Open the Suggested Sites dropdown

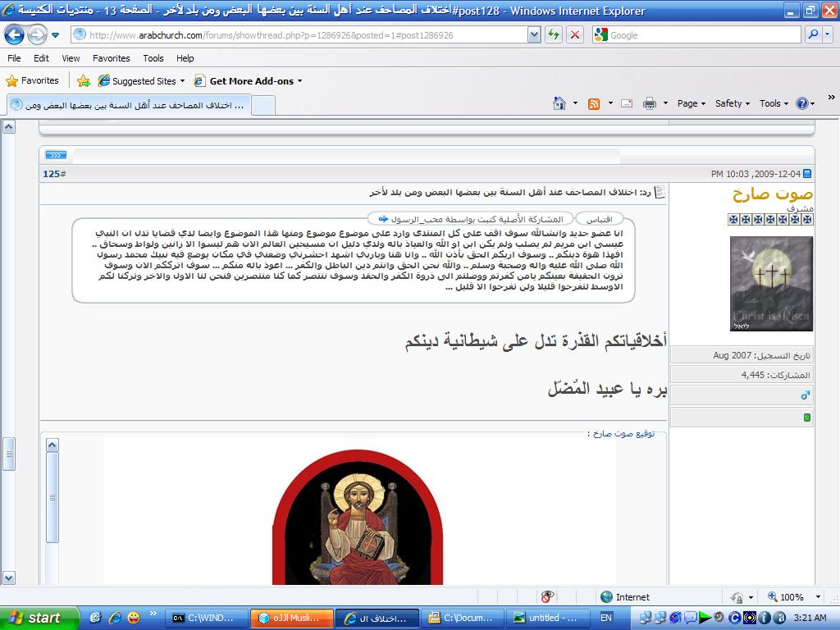pyautogui.click(x=141, y=81)
